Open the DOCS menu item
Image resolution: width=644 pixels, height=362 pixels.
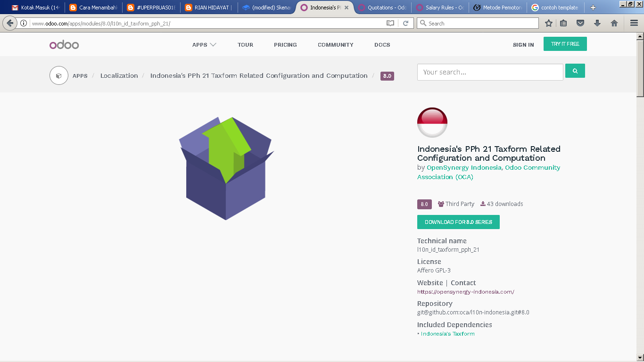click(x=382, y=45)
